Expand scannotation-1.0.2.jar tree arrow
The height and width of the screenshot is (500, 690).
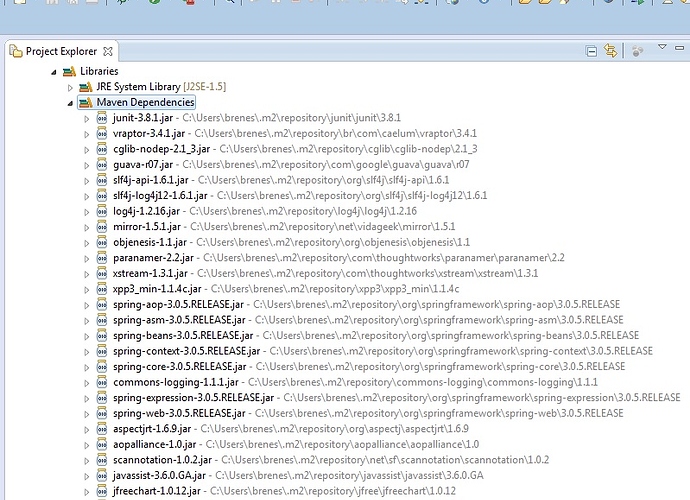click(x=87, y=461)
